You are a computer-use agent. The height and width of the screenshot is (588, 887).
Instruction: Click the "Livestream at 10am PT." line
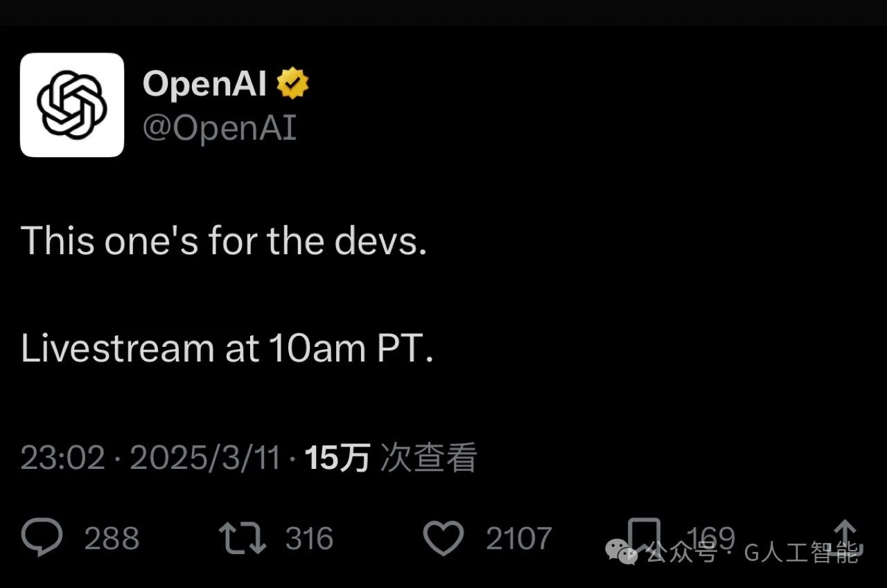click(x=227, y=348)
